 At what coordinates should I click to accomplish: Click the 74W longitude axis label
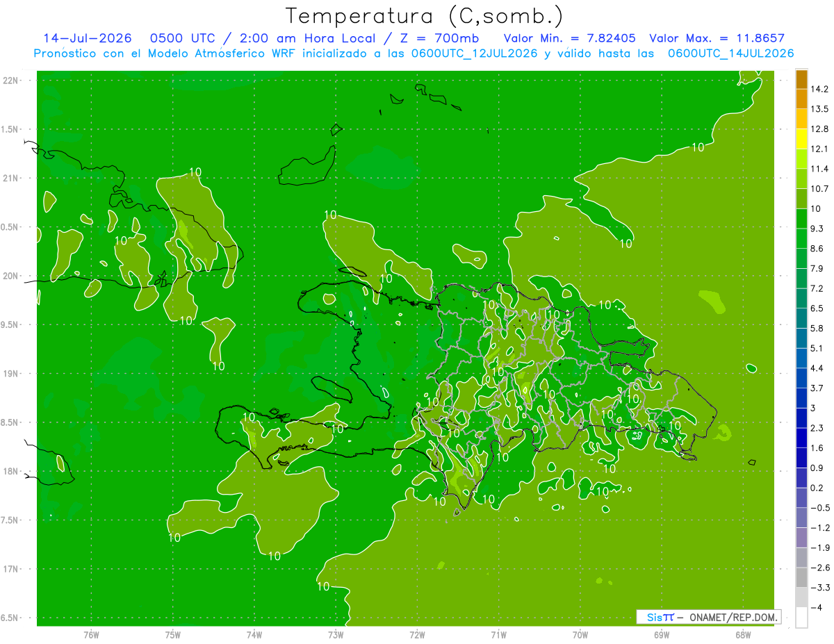(254, 635)
